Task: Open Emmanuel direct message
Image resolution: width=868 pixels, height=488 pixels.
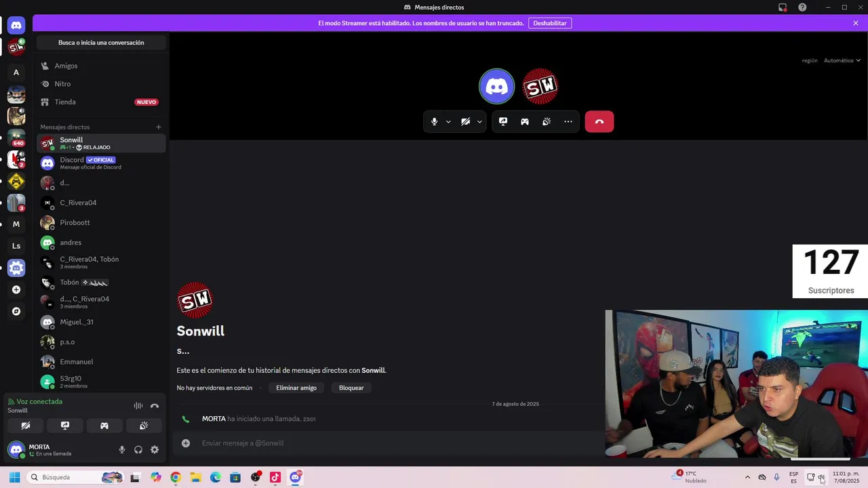Action: tap(101, 362)
